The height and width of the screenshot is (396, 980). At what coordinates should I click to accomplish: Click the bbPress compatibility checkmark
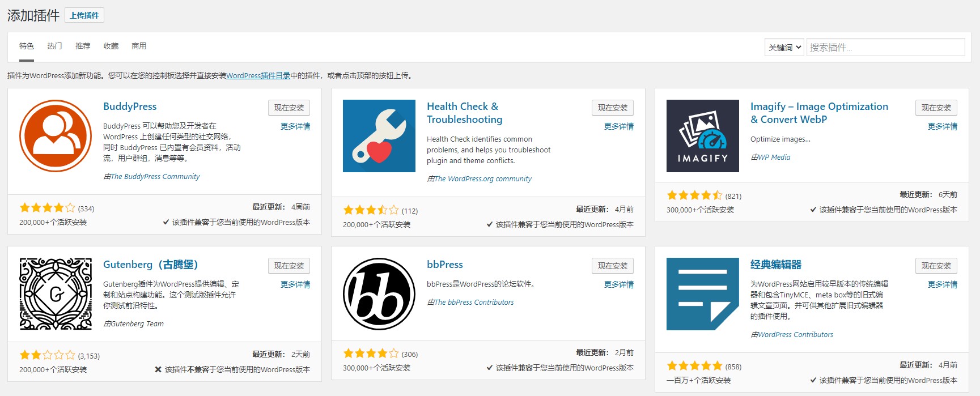pos(490,368)
